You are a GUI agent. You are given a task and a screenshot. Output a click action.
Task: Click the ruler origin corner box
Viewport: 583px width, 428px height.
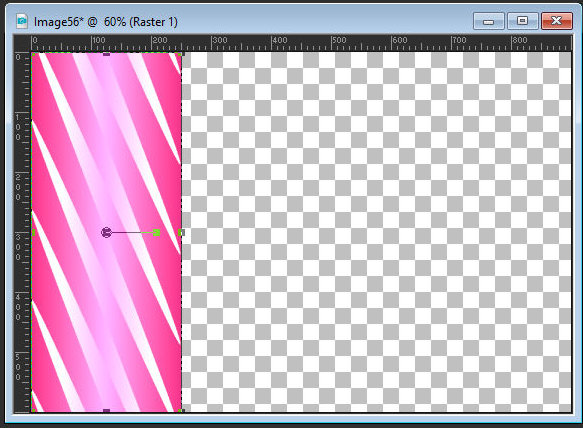click(x=22, y=43)
